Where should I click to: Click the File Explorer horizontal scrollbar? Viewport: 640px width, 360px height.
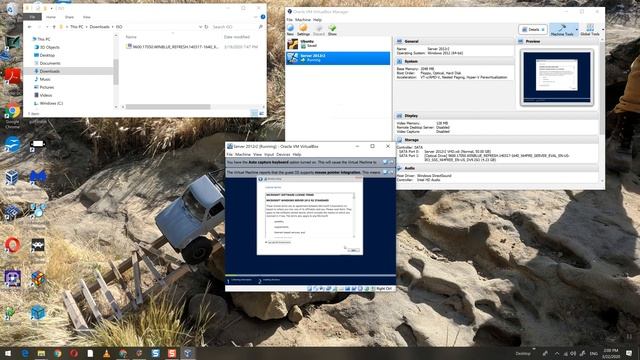click(168, 107)
